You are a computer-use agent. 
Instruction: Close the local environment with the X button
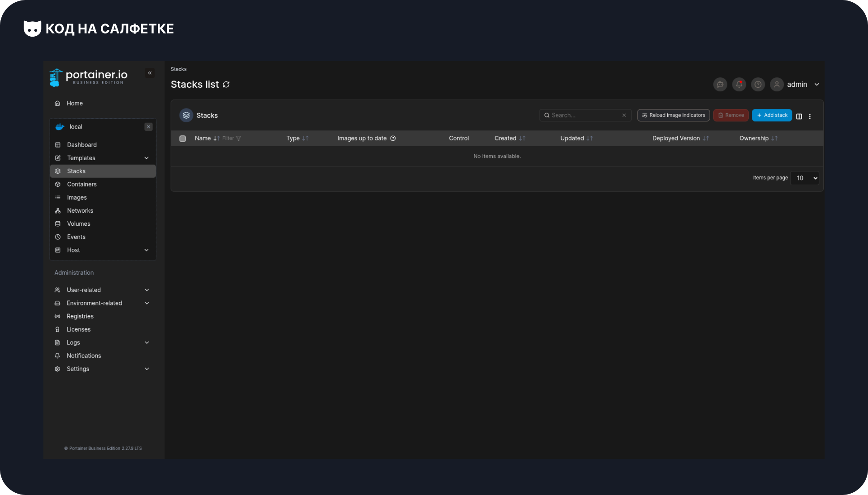coord(148,127)
